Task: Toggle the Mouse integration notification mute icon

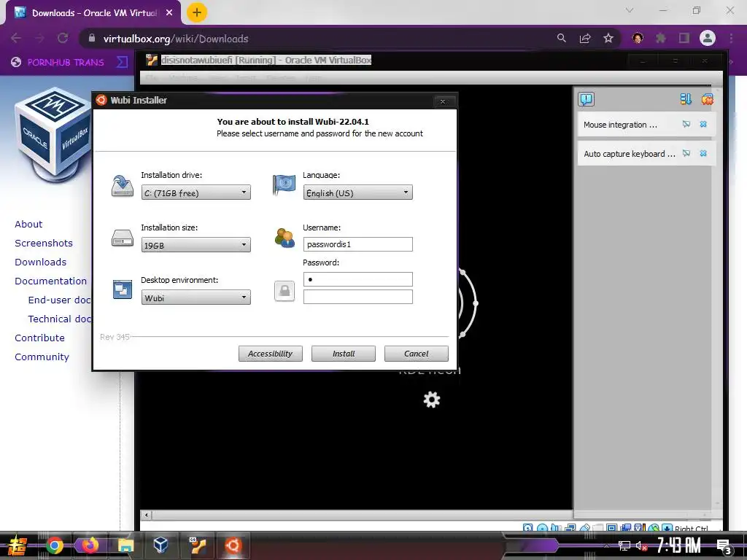Action: (686, 124)
